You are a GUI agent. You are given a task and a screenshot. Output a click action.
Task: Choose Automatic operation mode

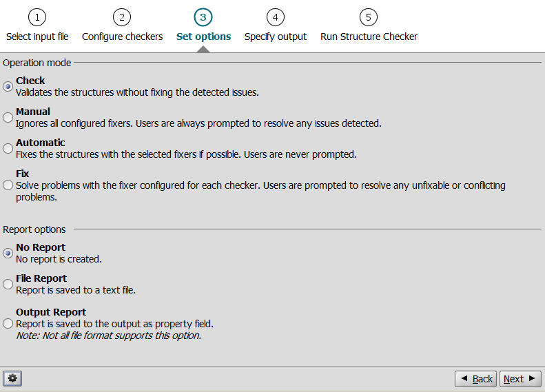point(8,148)
